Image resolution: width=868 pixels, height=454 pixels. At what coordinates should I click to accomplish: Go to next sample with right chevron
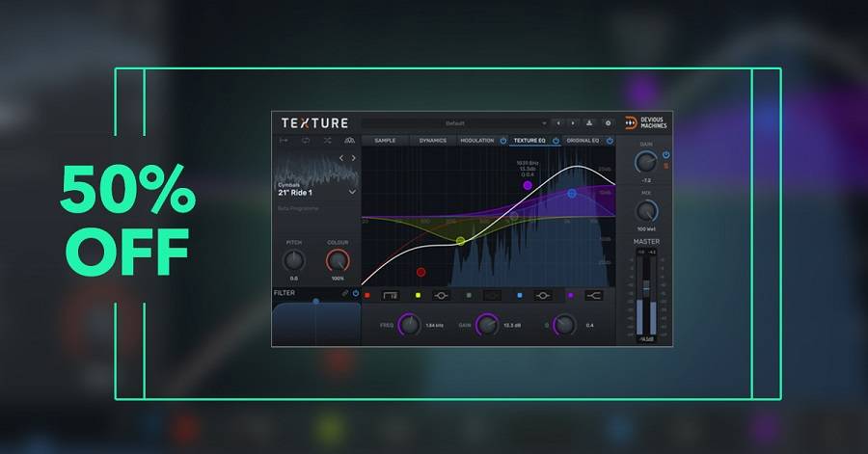click(353, 158)
